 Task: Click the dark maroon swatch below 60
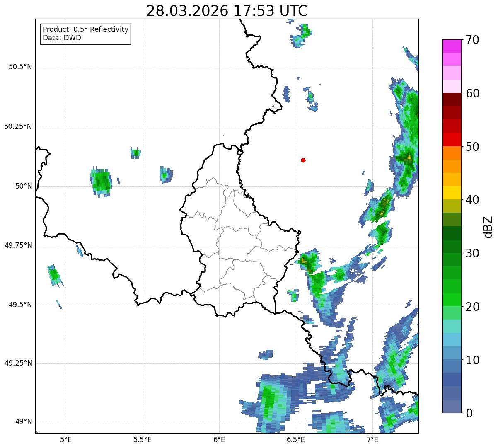[x=452, y=99]
